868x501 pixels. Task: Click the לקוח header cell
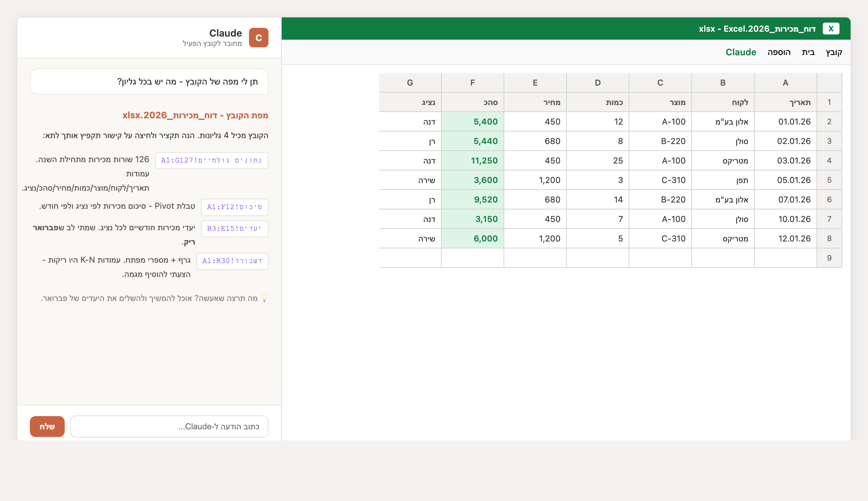pos(723,102)
